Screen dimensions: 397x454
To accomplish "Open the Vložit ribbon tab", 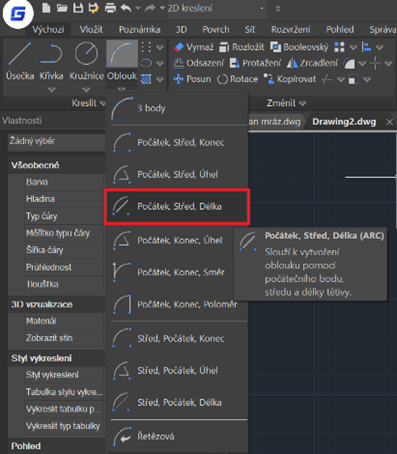I will click(91, 30).
